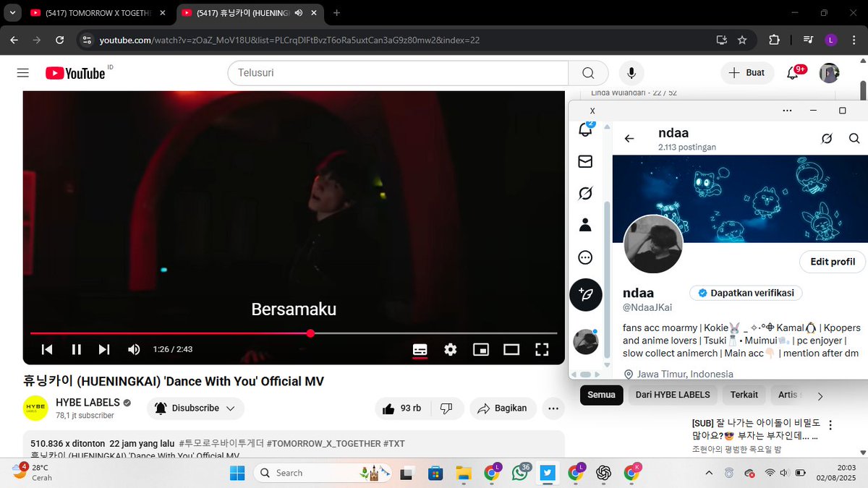Mute the video volume speaker icon
868x488 pixels.
(134, 349)
